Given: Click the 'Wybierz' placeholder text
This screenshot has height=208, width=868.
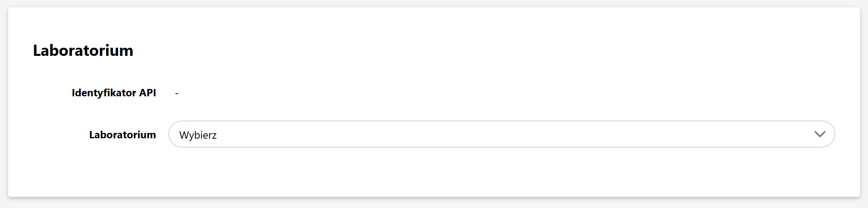Looking at the screenshot, I should click(198, 135).
